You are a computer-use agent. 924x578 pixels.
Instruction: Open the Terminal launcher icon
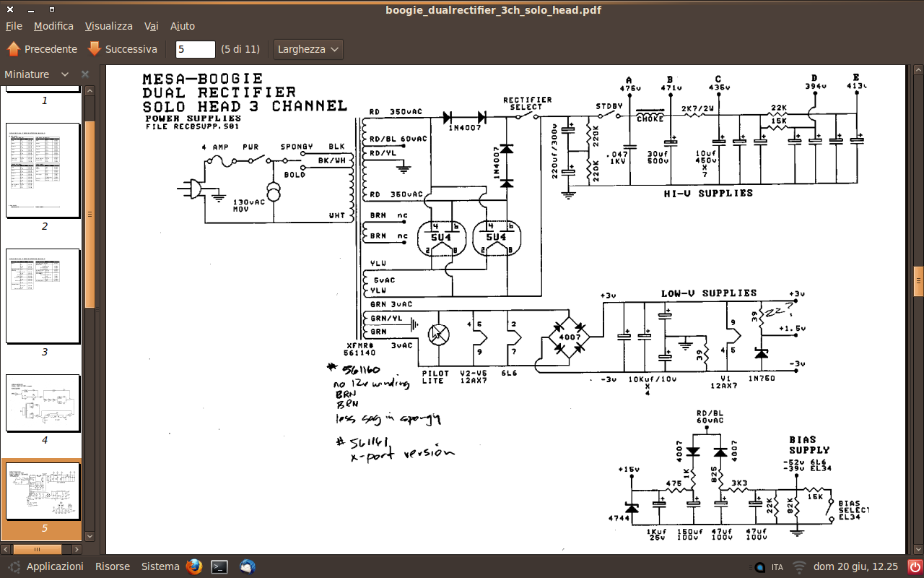click(220, 566)
